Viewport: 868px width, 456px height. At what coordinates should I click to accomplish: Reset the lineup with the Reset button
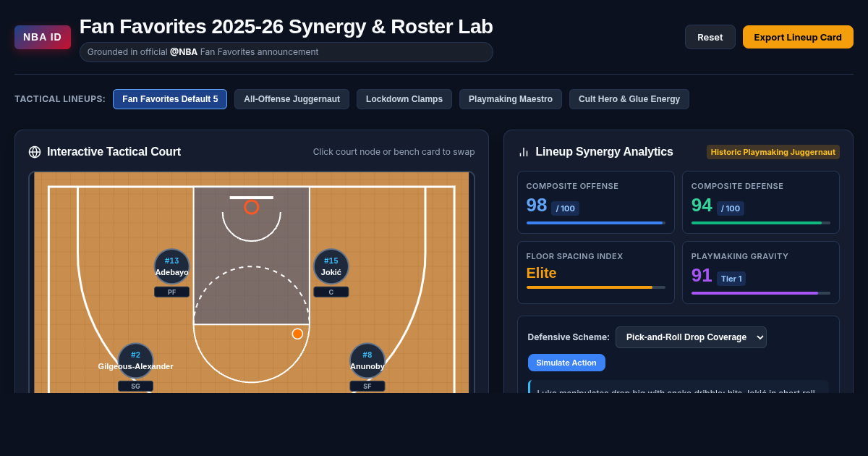710,37
